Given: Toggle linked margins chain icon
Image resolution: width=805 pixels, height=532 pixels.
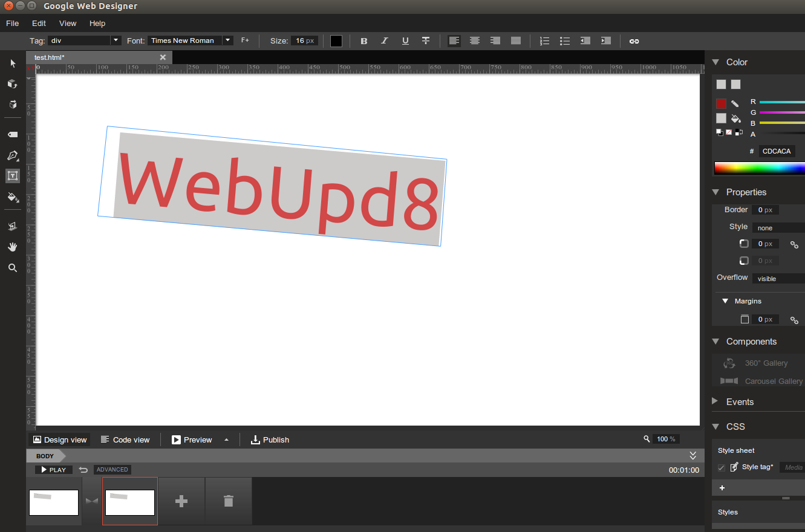Looking at the screenshot, I should click(x=794, y=320).
